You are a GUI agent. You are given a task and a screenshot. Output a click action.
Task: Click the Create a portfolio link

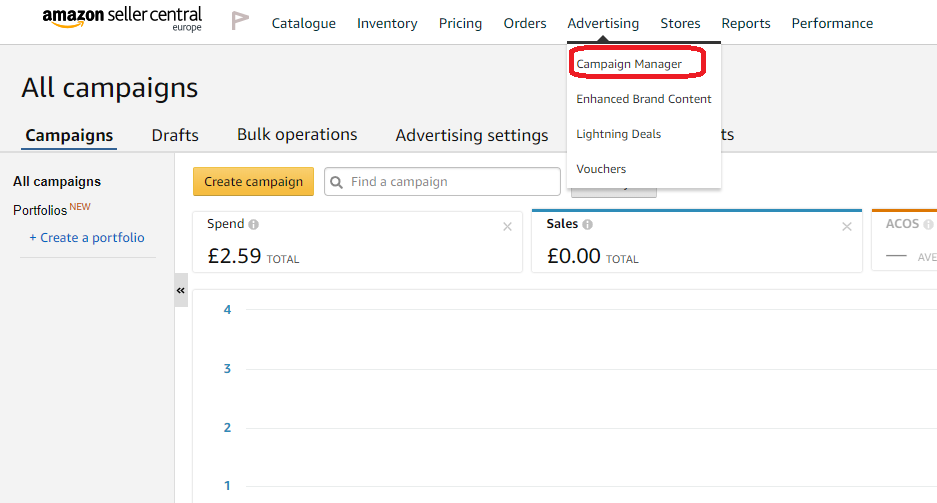pos(87,238)
